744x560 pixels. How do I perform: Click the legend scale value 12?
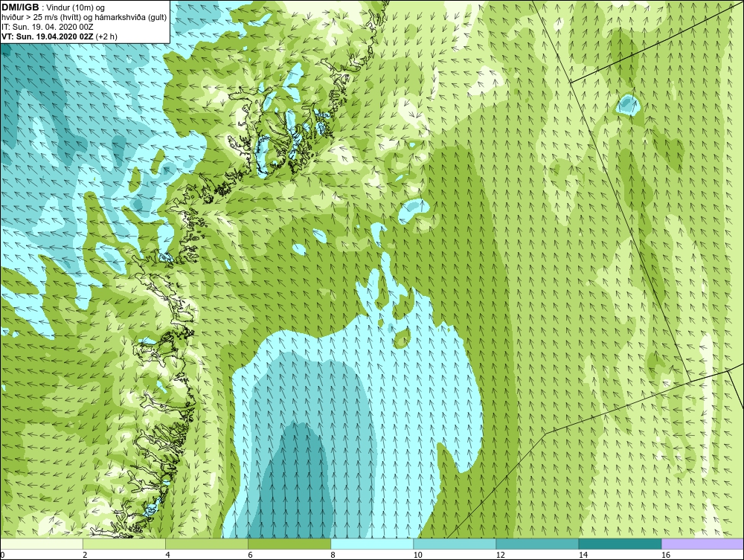coord(500,555)
